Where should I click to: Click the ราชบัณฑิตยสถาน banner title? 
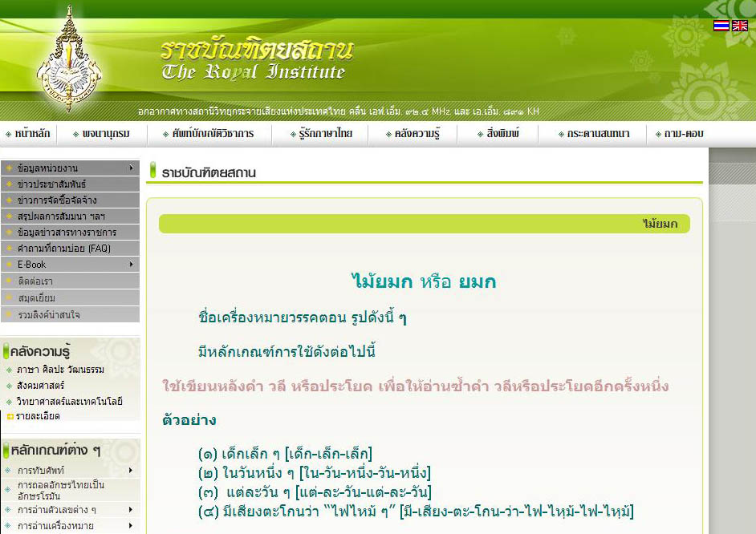point(257,48)
